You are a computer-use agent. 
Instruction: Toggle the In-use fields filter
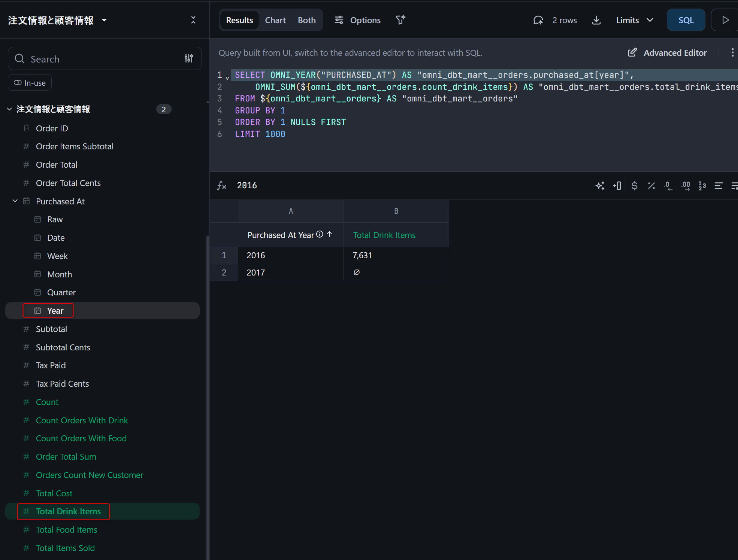[30, 83]
